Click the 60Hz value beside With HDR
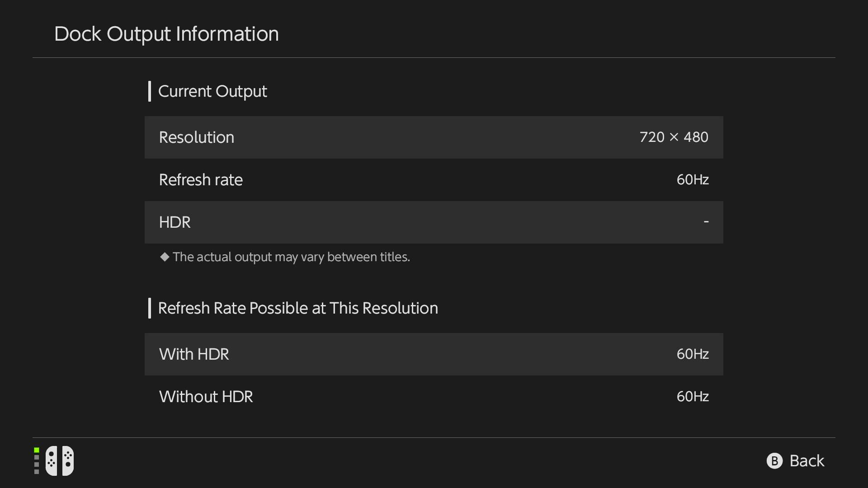Image resolution: width=868 pixels, height=488 pixels. coord(692,354)
